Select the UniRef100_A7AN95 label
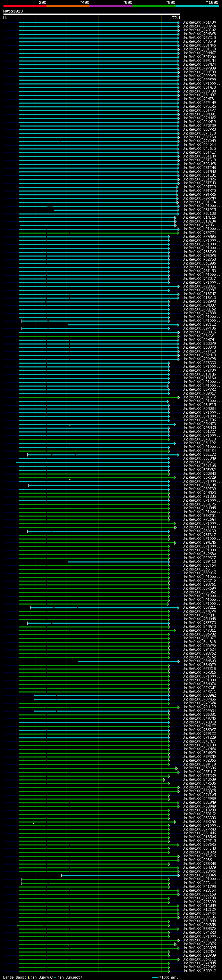This screenshot has height=980, width=222. (199, 237)
